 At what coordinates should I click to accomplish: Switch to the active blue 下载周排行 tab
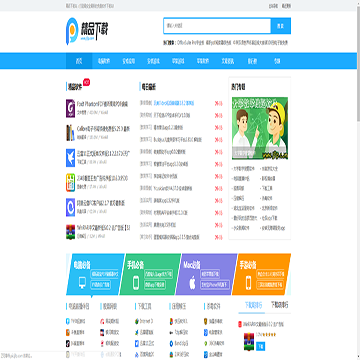click(x=253, y=305)
